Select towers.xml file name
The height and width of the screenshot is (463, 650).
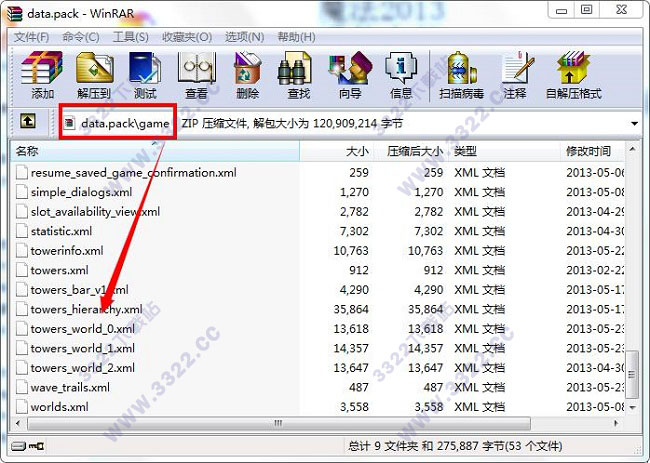[59, 270]
